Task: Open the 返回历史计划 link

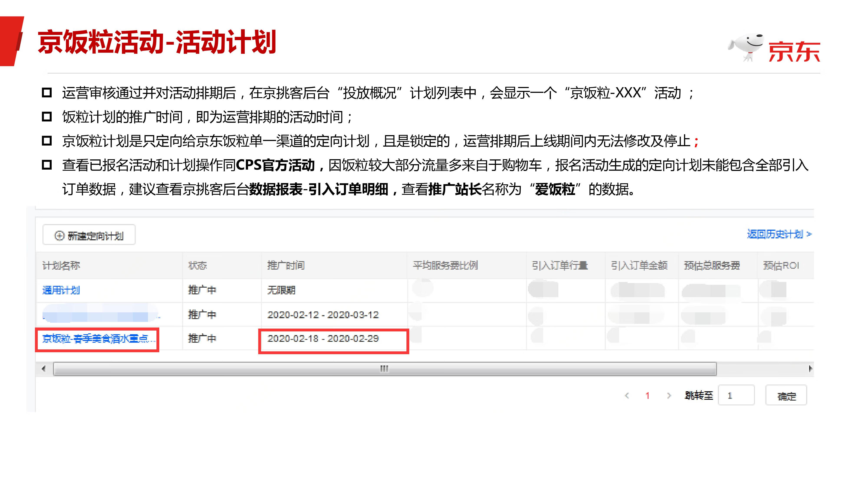Action: coord(779,234)
